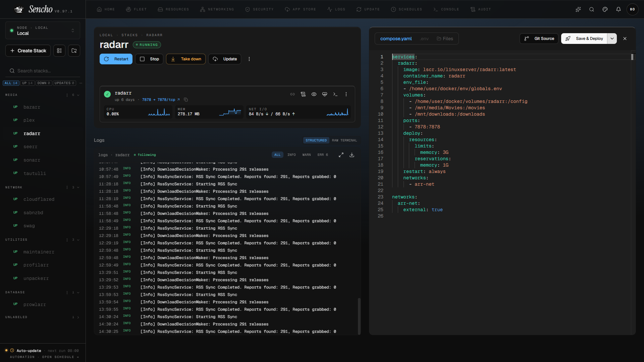Open App Store in top navigation
644x362 pixels.
[301, 9]
